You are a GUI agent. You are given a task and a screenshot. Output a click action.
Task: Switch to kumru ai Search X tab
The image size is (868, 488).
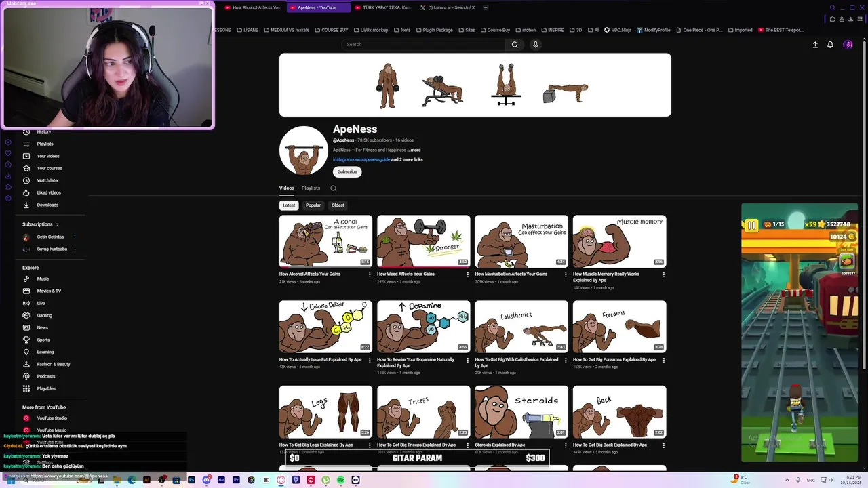(x=447, y=7)
